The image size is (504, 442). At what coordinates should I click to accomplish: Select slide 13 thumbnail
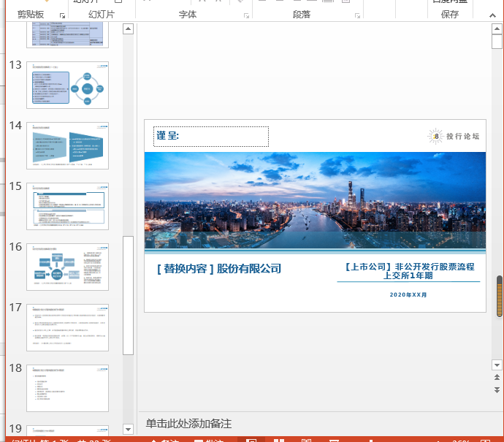coord(67,85)
